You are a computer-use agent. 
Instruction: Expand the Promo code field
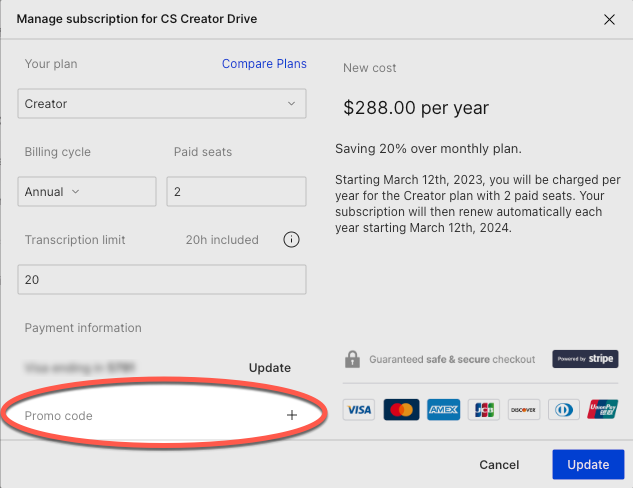pyautogui.click(x=160, y=415)
